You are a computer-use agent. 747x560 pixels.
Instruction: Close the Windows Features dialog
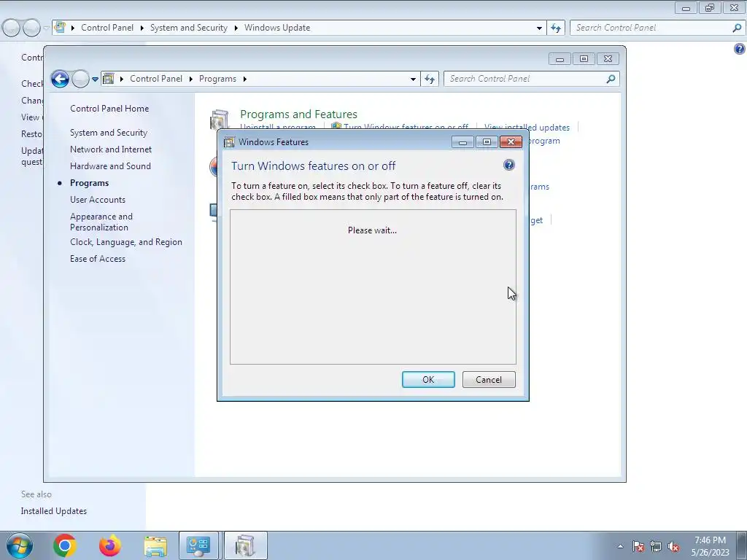point(511,142)
